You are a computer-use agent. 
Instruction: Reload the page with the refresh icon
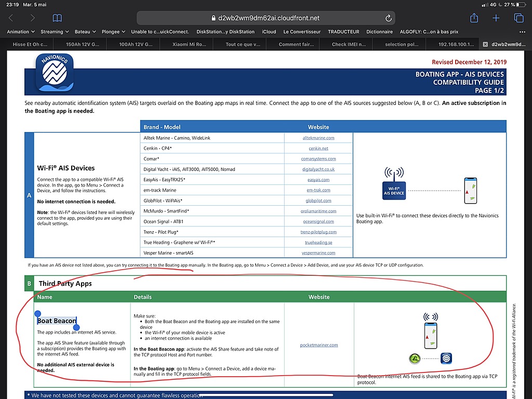[x=389, y=18]
